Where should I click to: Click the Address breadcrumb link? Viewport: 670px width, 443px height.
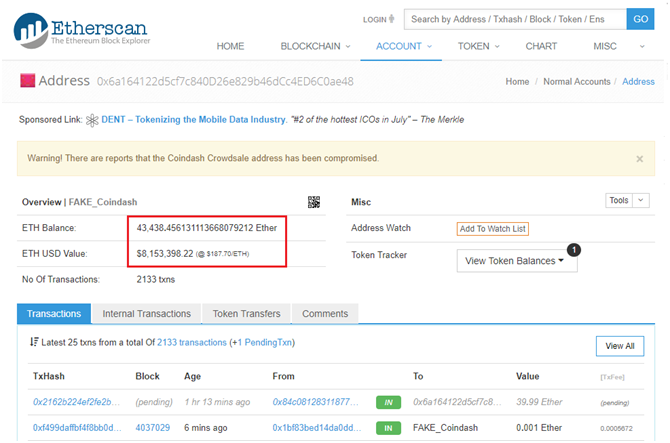[x=638, y=82]
